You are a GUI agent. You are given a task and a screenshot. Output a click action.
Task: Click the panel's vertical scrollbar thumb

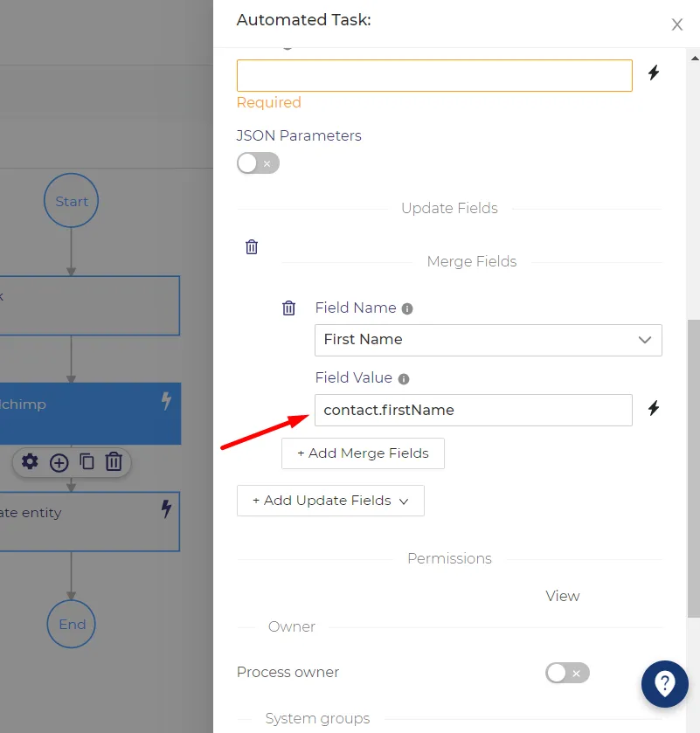pyautogui.click(x=694, y=468)
